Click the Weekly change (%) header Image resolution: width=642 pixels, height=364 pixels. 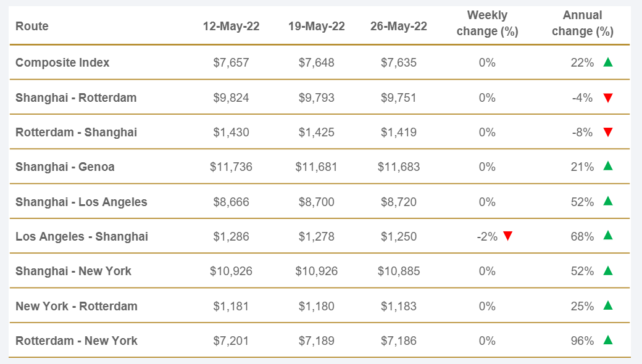click(486, 23)
